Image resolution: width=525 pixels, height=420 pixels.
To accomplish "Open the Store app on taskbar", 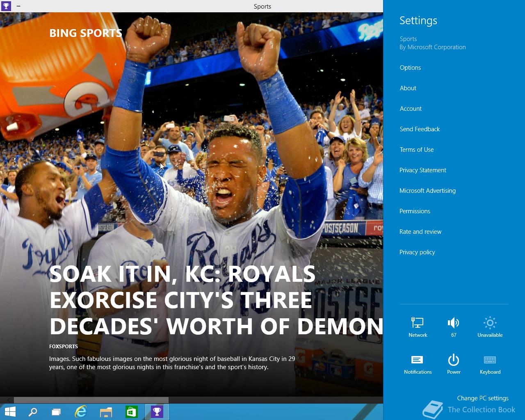I will (131, 412).
